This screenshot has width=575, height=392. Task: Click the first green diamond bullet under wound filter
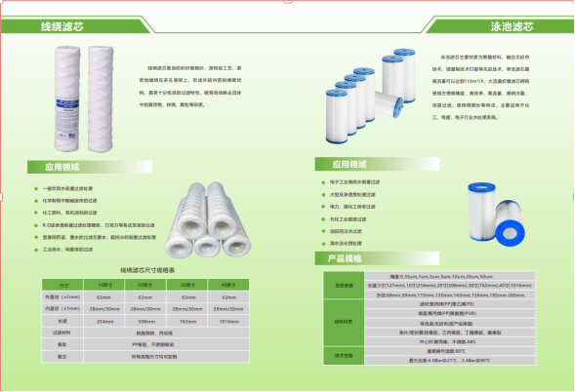36,188
